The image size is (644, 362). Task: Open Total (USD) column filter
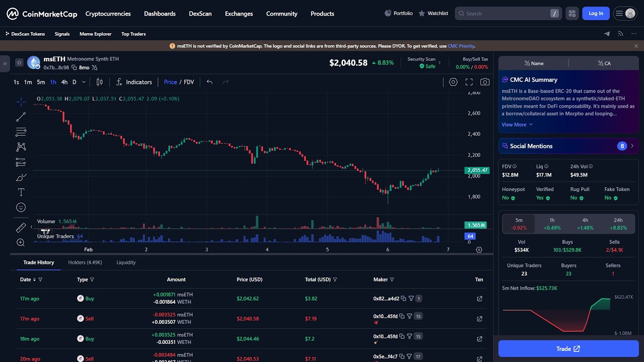tap(335, 280)
